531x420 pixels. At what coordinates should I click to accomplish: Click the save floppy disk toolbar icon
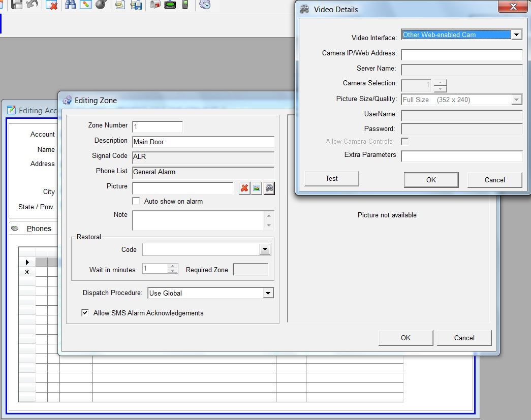pyautogui.click(x=17, y=4)
